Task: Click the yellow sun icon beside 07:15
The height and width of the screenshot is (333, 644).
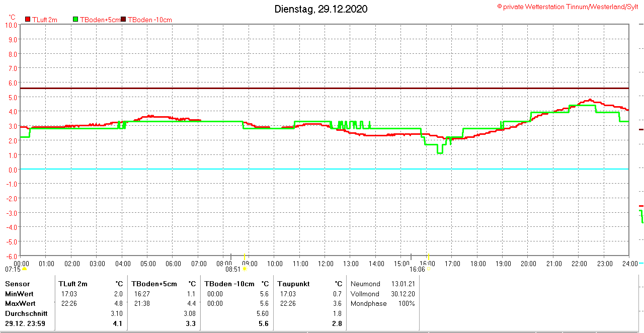Action: click(x=24, y=269)
